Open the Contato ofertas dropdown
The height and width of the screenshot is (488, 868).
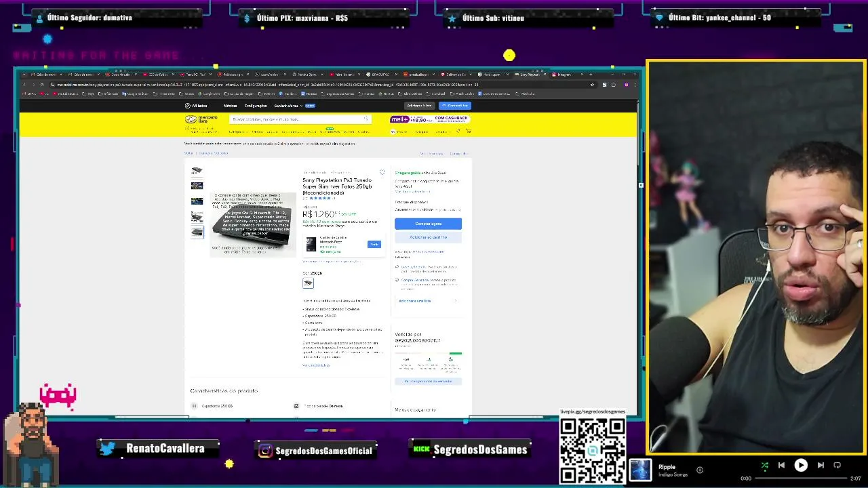click(288, 106)
